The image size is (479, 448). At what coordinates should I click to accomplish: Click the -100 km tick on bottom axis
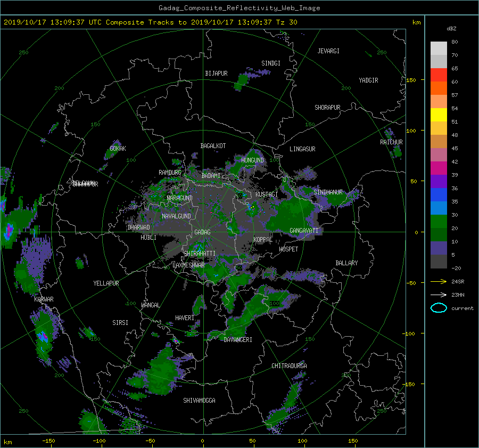(100, 441)
